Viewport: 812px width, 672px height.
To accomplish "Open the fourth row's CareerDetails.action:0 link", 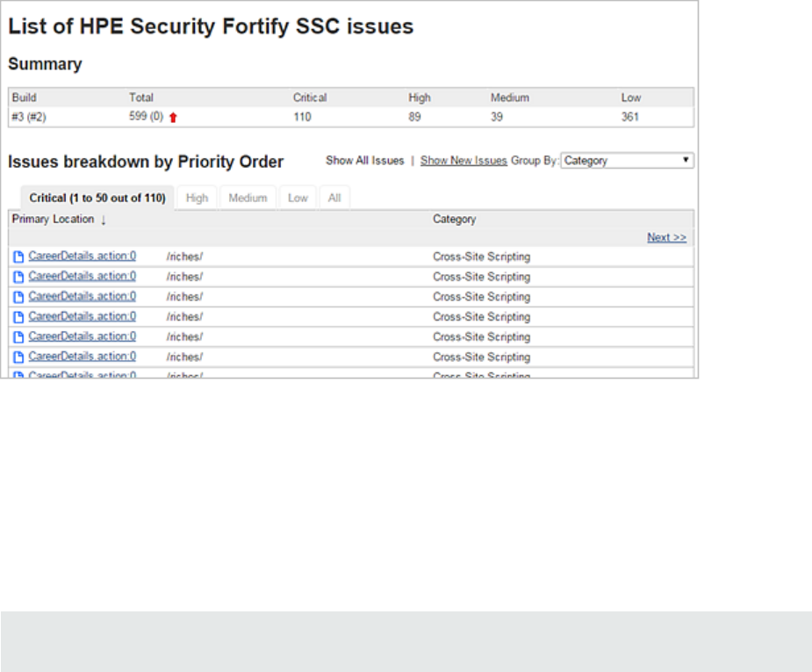I will [83, 316].
